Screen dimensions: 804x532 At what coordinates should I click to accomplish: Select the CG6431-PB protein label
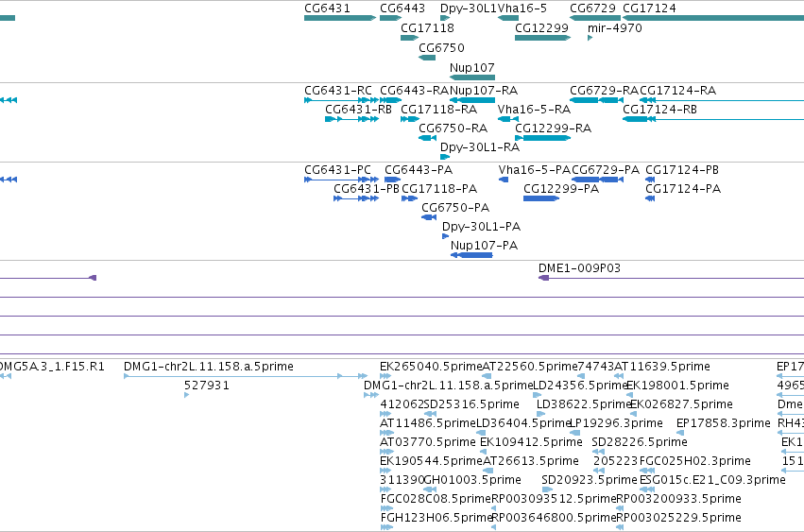(367, 189)
